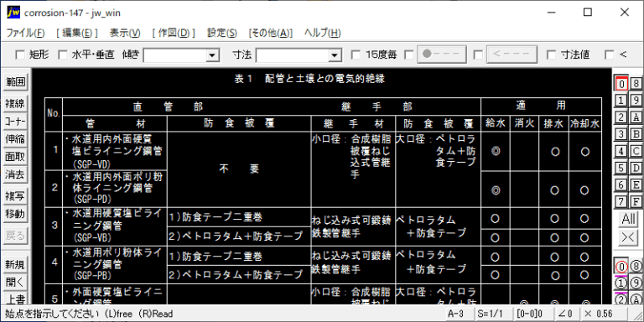Open the [編集(E)] menu
This screenshot has width=644, height=322.
tap(77, 33)
